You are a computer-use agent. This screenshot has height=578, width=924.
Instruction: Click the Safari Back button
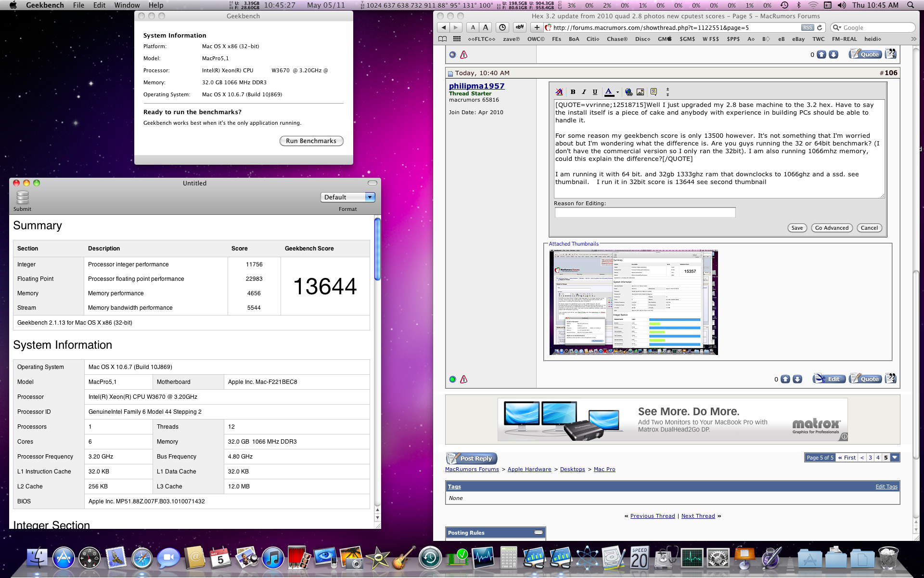click(x=443, y=27)
